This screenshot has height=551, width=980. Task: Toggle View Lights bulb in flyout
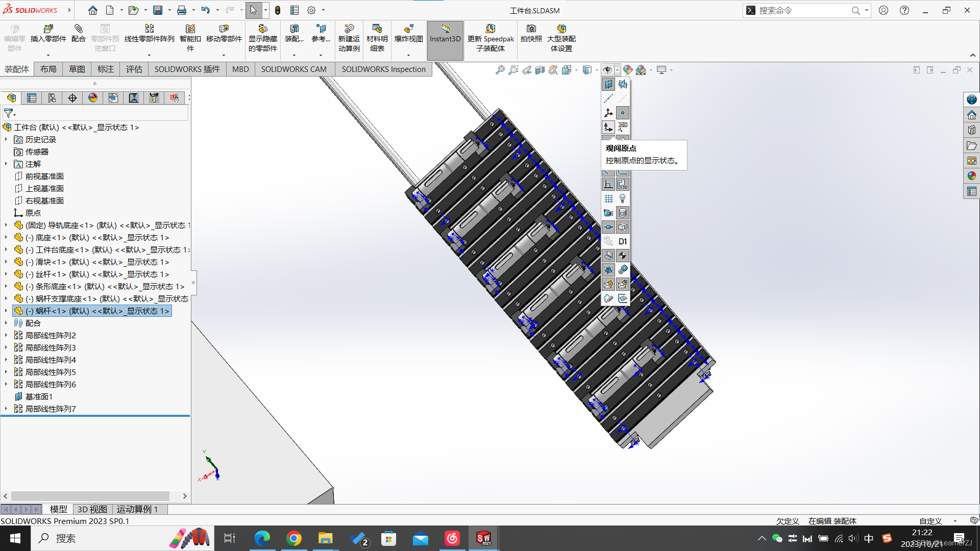point(623,198)
